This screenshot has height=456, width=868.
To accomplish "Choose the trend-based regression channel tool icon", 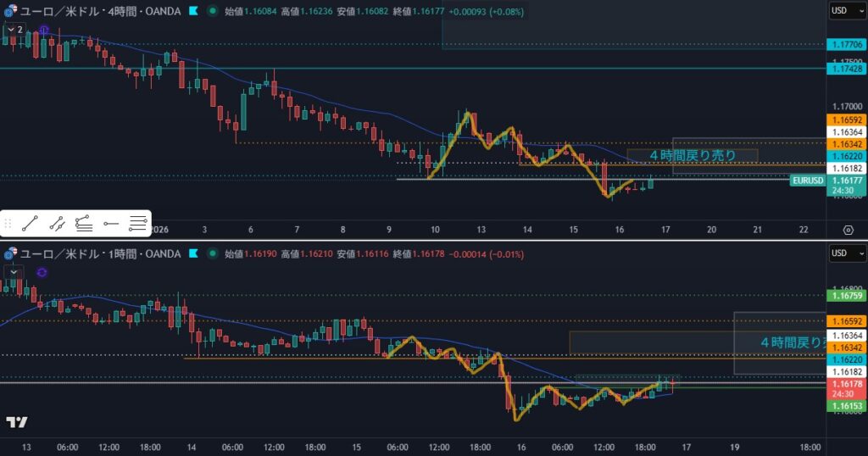I will (x=84, y=224).
